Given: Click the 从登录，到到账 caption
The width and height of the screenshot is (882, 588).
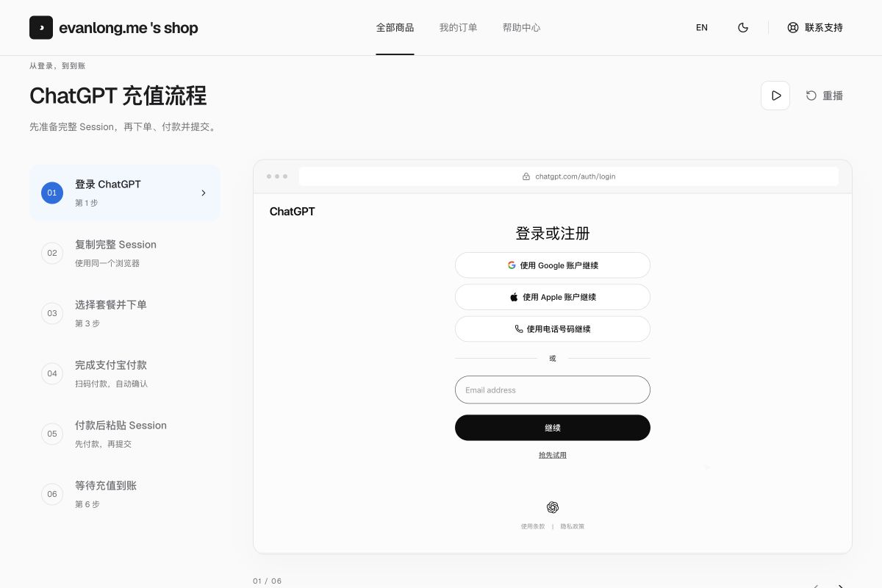Looking at the screenshot, I should click(x=57, y=65).
